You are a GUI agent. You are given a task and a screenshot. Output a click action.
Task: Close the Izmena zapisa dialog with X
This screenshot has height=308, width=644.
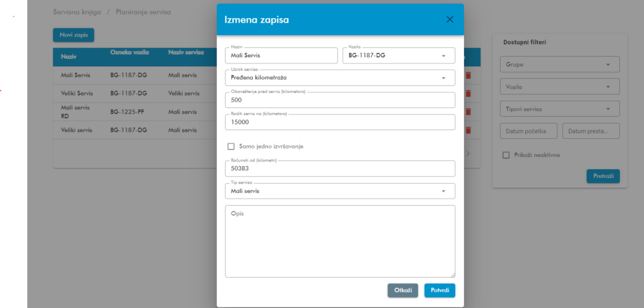point(450,19)
